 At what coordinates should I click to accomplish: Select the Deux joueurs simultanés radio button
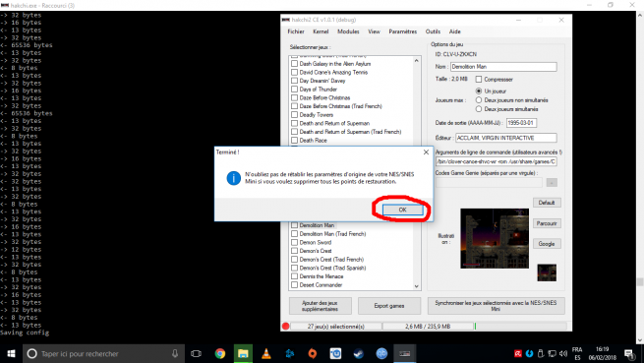click(x=479, y=109)
